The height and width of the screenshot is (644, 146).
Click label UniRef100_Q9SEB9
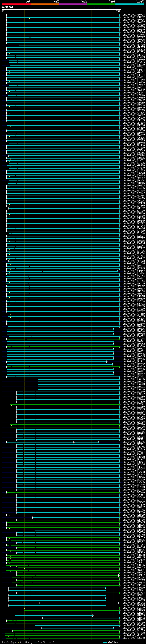click(x=134, y=65)
